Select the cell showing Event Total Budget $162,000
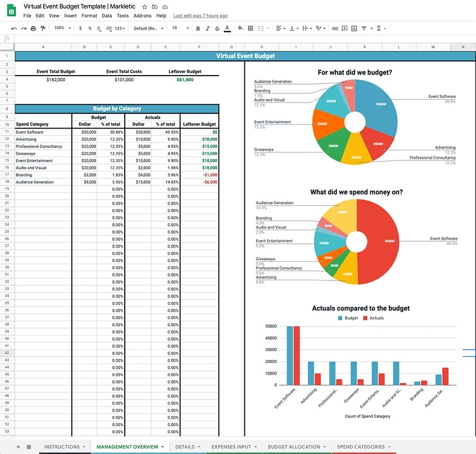This screenshot has width=476, height=454. [56, 79]
